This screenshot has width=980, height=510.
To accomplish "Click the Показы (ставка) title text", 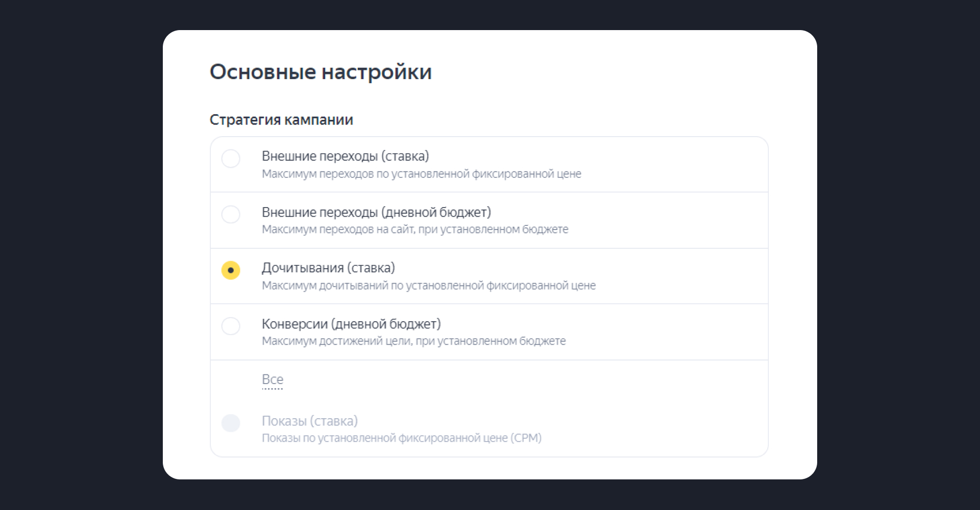I will [310, 421].
